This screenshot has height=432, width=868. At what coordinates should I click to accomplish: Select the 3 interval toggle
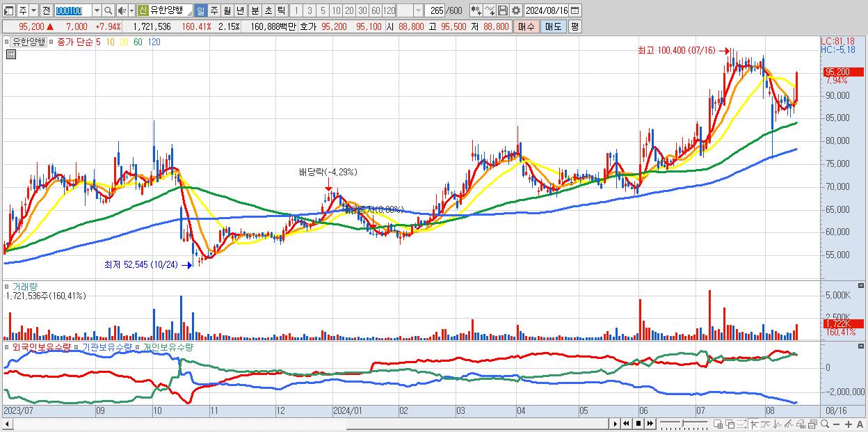pos(310,10)
